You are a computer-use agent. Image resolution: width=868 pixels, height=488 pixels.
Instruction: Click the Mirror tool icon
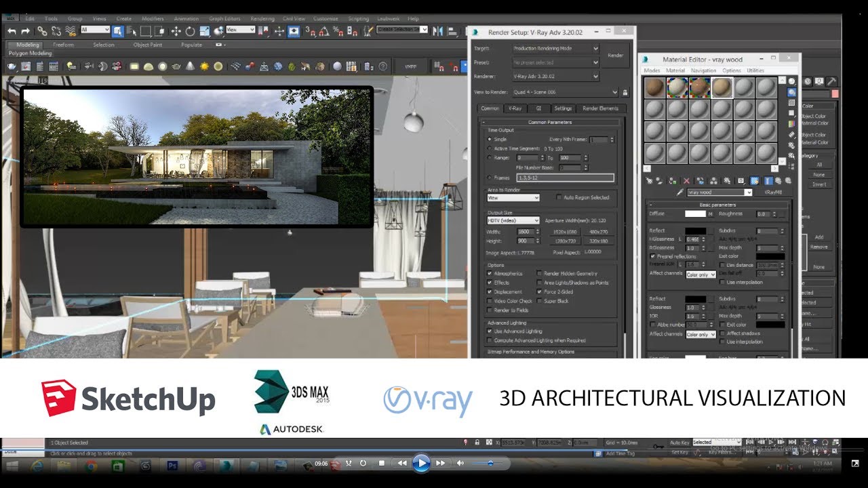point(439,30)
